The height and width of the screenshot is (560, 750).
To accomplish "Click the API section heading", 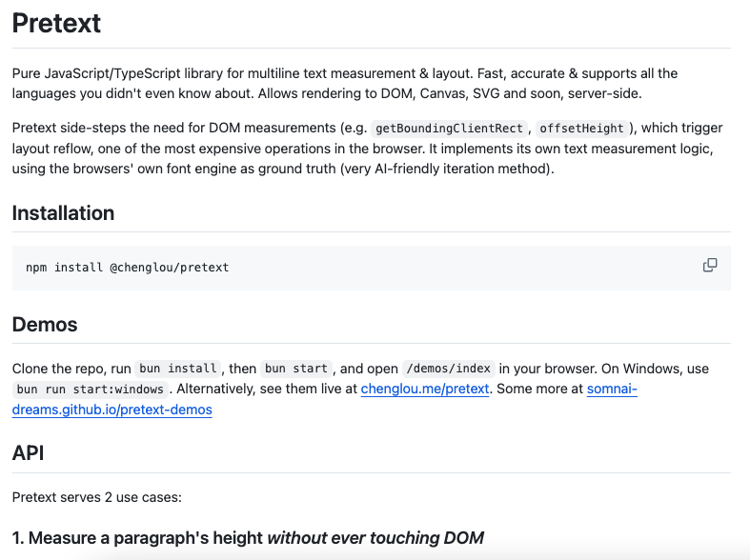I will (x=28, y=452).
